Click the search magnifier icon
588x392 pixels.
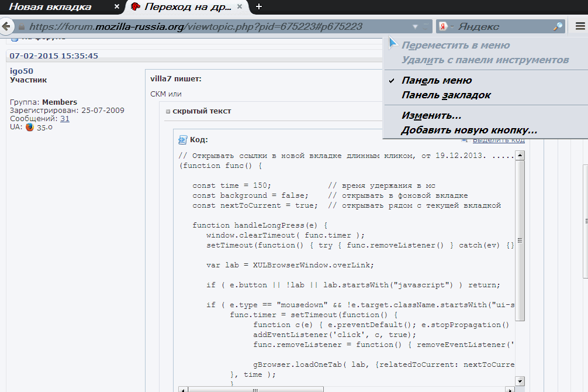click(558, 26)
